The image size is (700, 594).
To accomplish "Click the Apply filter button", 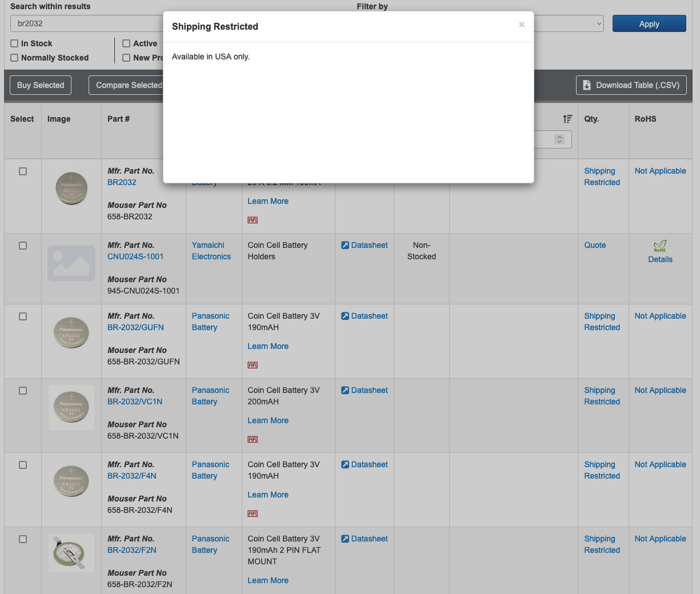I will (649, 23).
